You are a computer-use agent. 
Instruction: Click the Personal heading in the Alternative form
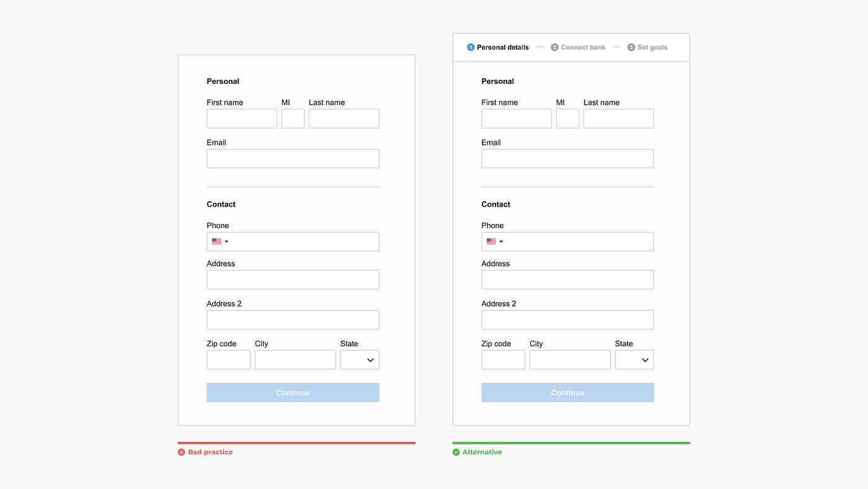[497, 81]
